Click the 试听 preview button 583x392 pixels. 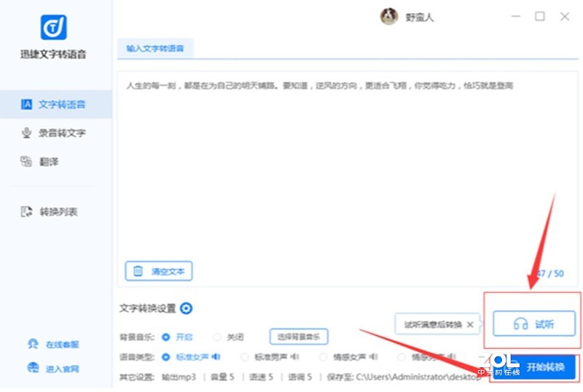[534, 324]
